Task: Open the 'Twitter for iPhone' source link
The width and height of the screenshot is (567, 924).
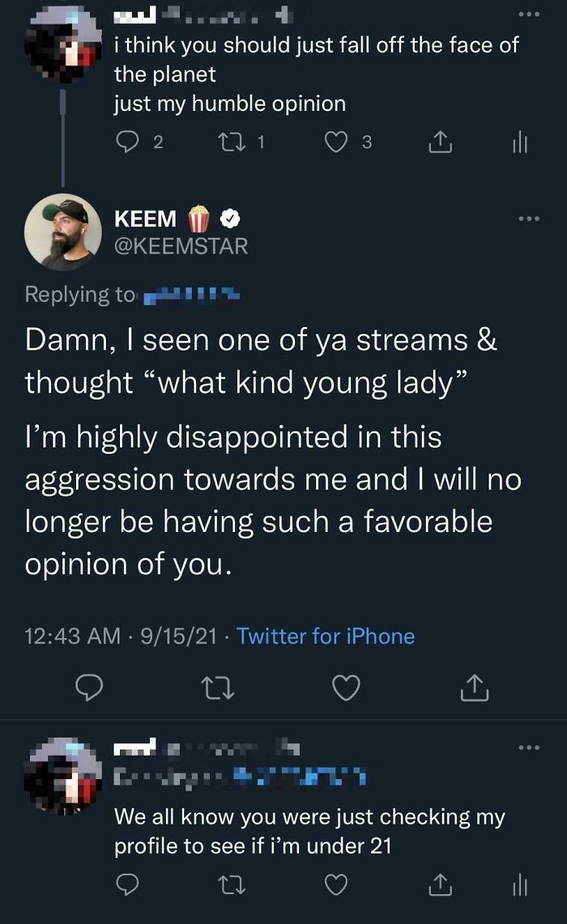Action: click(327, 637)
